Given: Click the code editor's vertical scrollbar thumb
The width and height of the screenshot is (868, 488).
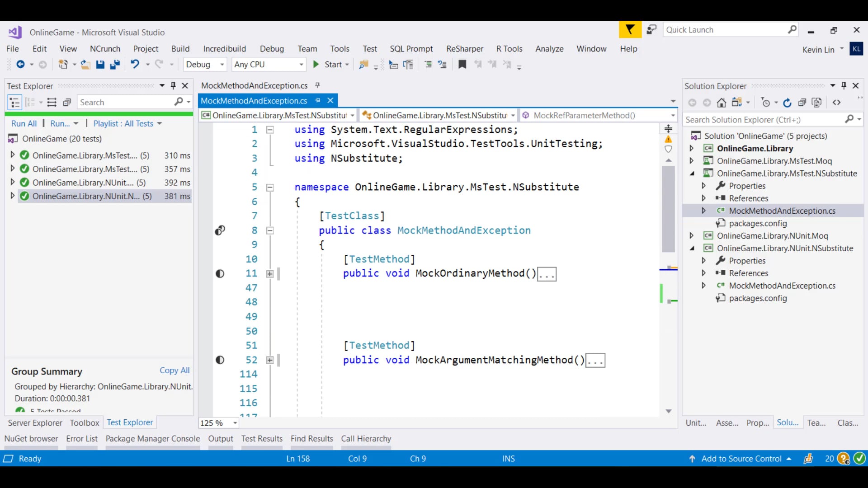Looking at the screenshot, I should coord(668,208).
